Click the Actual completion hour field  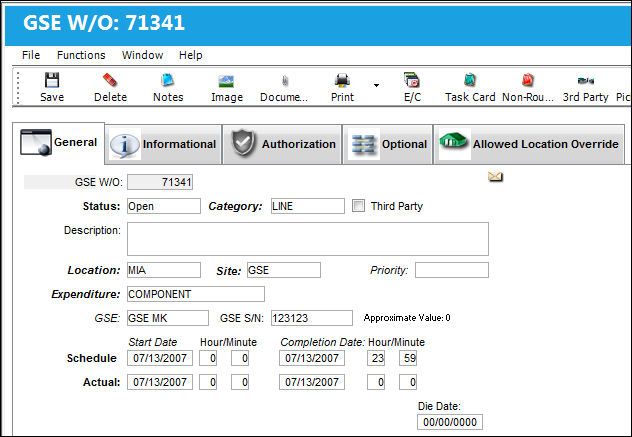click(x=376, y=382)
